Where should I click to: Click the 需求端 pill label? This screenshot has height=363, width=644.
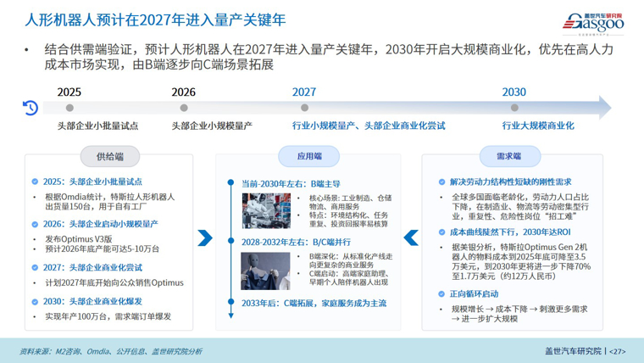coord(511,156)
